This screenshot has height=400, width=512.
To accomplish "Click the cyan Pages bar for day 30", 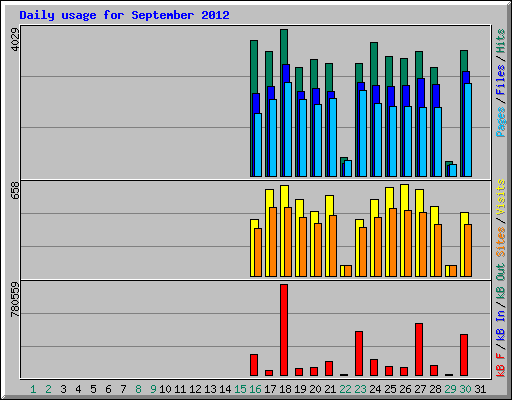I will (x=468, y=130).
